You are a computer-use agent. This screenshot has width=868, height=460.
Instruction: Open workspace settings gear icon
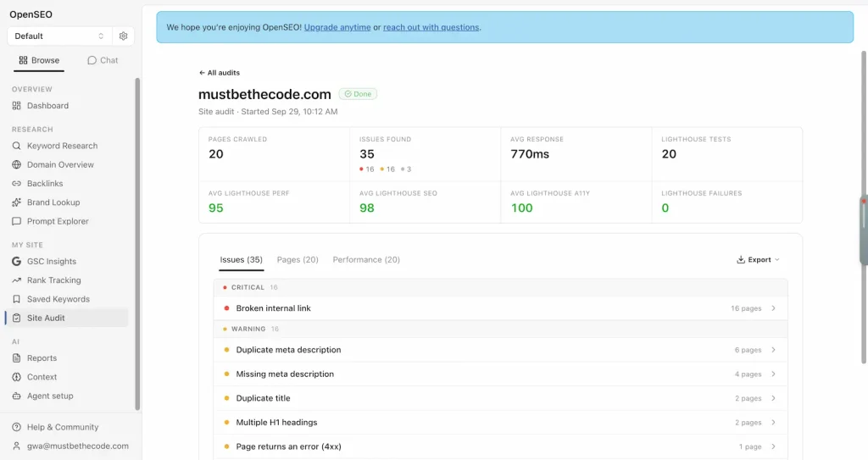(123, 36)
